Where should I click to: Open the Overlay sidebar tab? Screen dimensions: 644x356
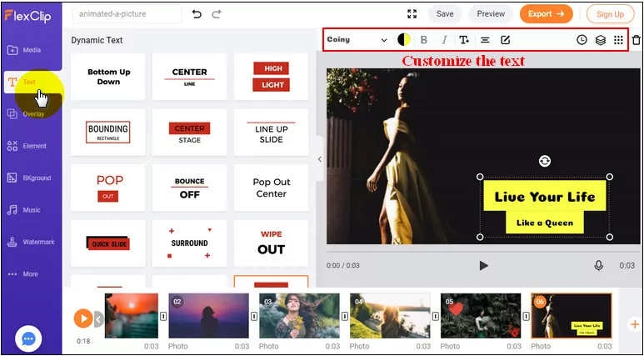pyautogui.click(x=26, y=114)
